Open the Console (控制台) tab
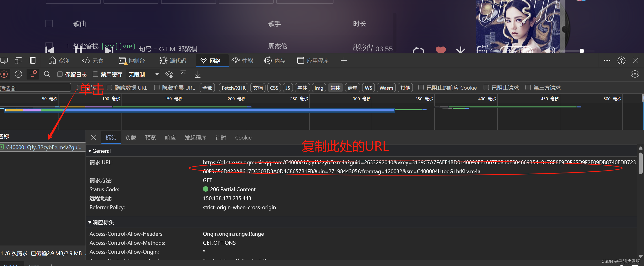The image size is (644, 266). tap(131, 61)
